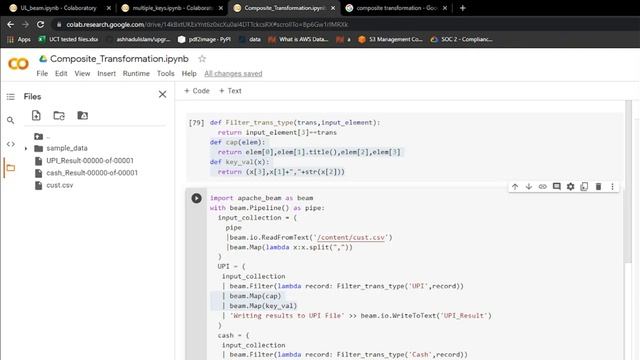Open more cell actions menu
Image resolution: width=640 pixels, height=360 pixels.
point(612,187)
